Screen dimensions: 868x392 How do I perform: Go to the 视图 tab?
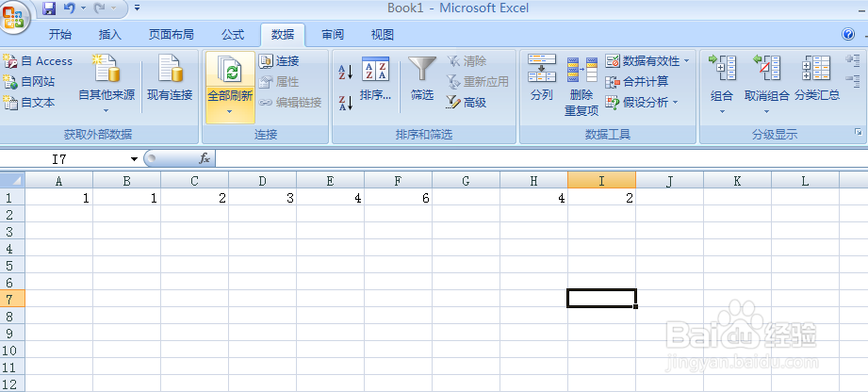(383, 35)
